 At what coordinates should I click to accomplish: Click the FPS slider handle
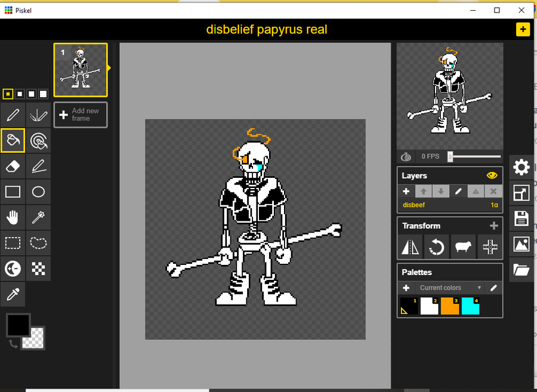click(450, 156)
